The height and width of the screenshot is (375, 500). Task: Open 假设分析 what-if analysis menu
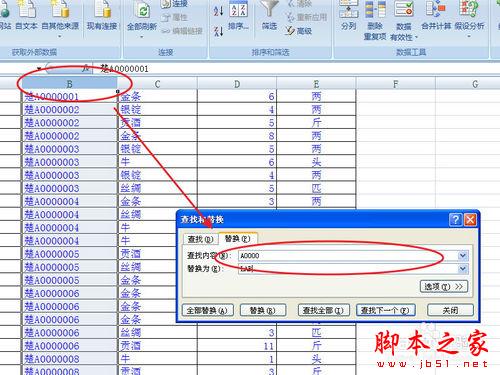point(469,18)
